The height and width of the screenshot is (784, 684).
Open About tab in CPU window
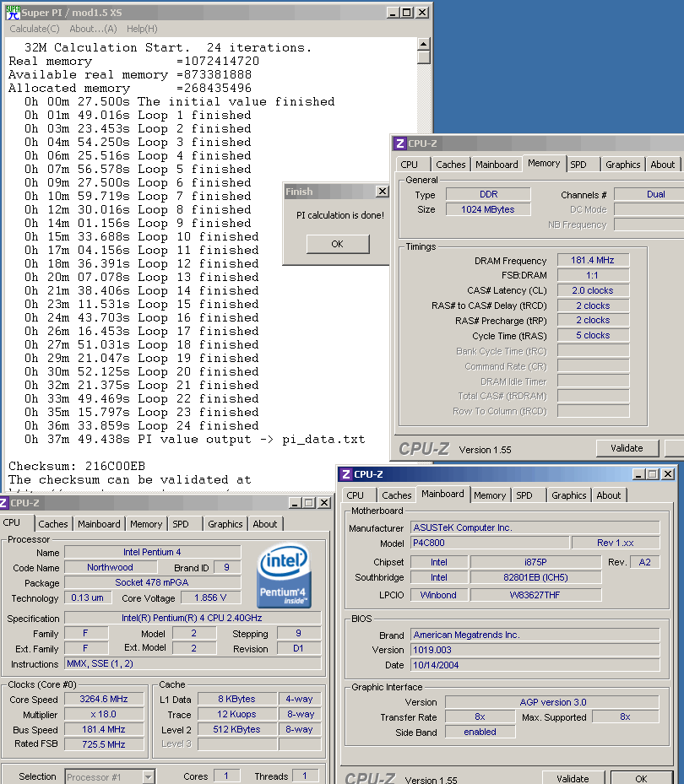click(x=264, y=523)
